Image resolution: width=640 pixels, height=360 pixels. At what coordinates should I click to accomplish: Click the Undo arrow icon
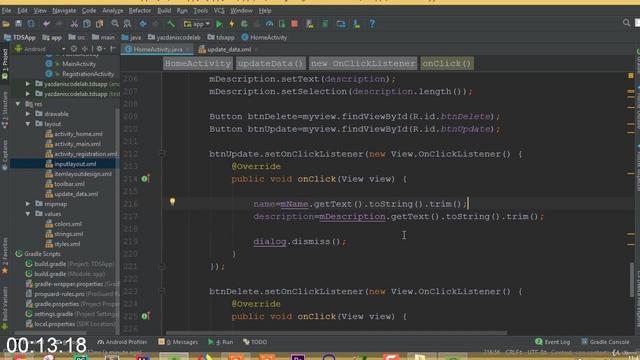pyautogui.click(x=46, y=24)
